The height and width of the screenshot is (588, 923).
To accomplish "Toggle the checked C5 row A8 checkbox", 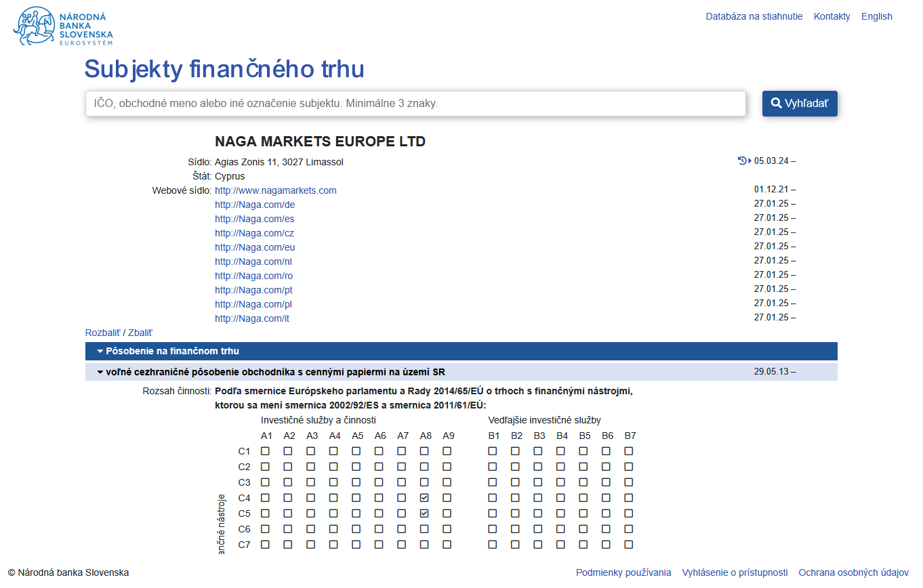I will point(424,513).
